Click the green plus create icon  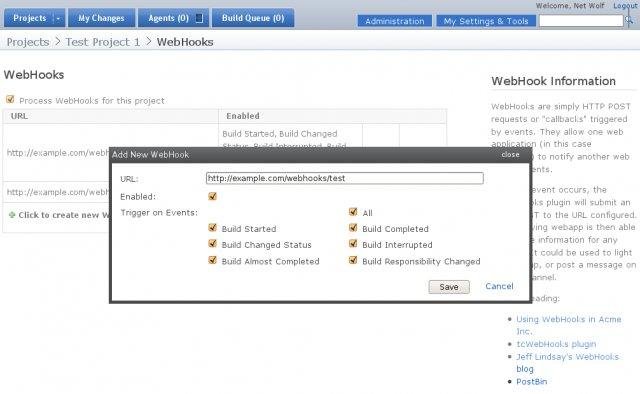pyautogui.click(x=12, y=215)
